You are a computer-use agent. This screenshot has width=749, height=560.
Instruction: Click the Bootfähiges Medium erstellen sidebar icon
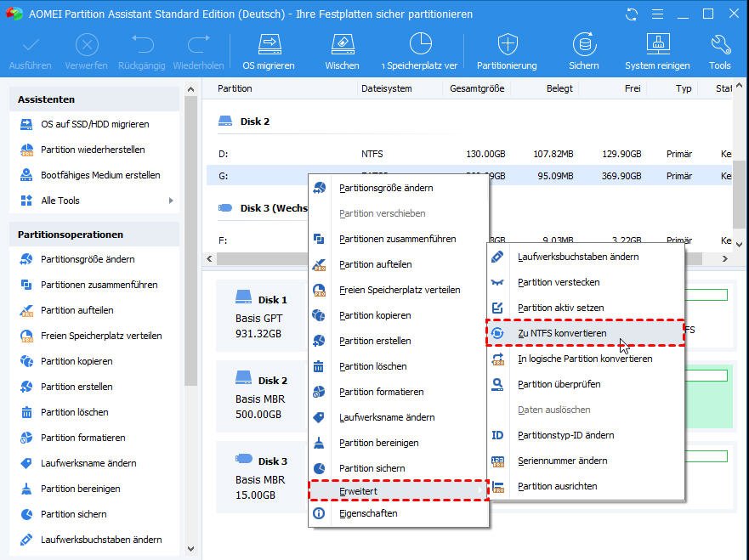(26, 175)
